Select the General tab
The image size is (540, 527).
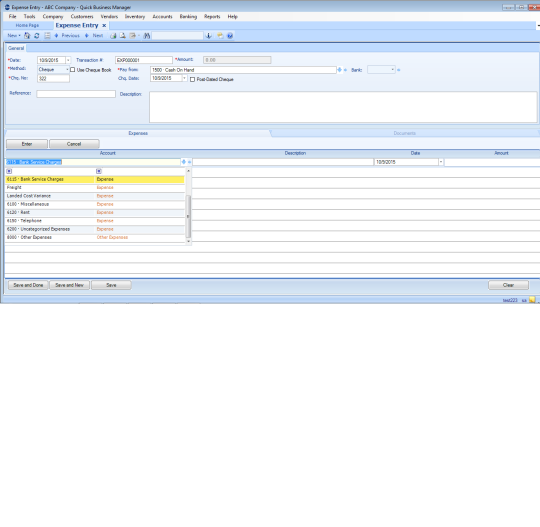[x=16, y=48]
